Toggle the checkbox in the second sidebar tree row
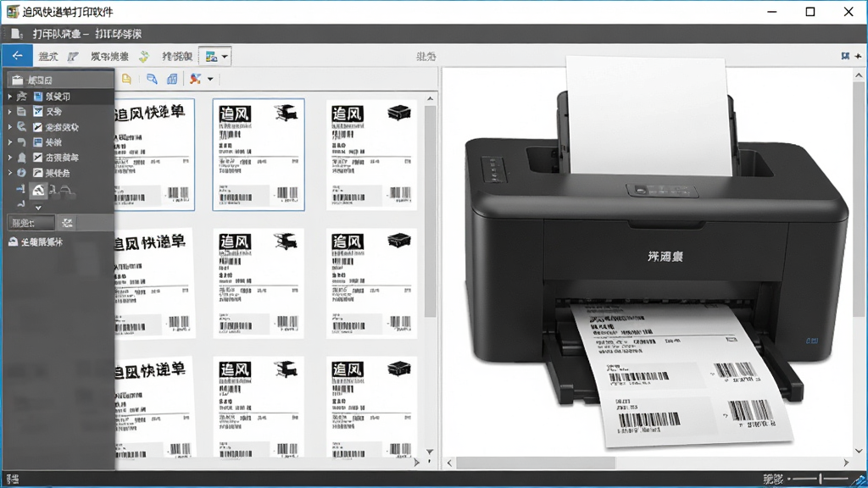Viewport: 868px width, 488px height. (x=37, y=112)
